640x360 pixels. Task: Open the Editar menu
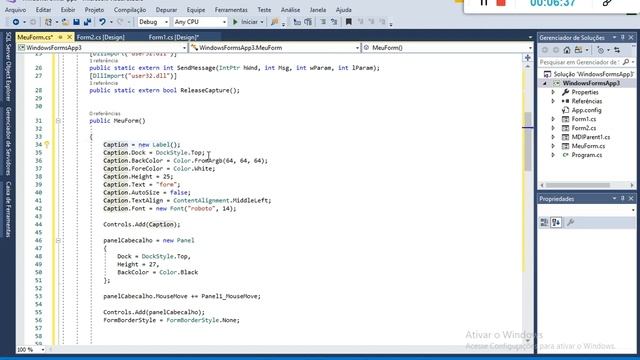(43, 10)
